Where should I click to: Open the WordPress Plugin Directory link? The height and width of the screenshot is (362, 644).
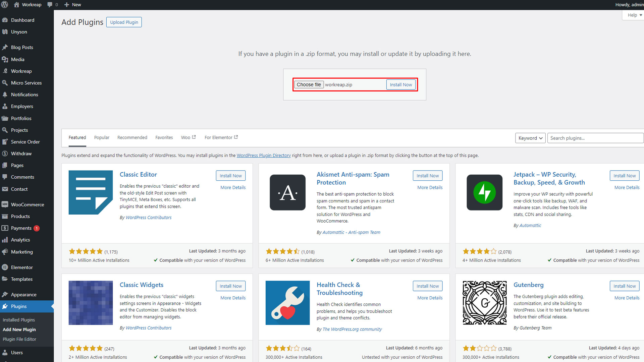coord(264,156)
